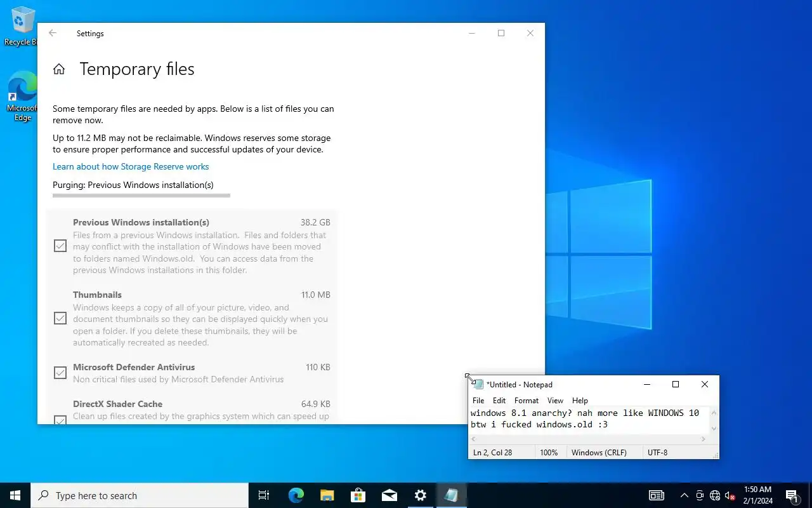This screenshot has width=812, height=508.
Task: Open the Notepad View menu
Action: (x=555, y=401)
